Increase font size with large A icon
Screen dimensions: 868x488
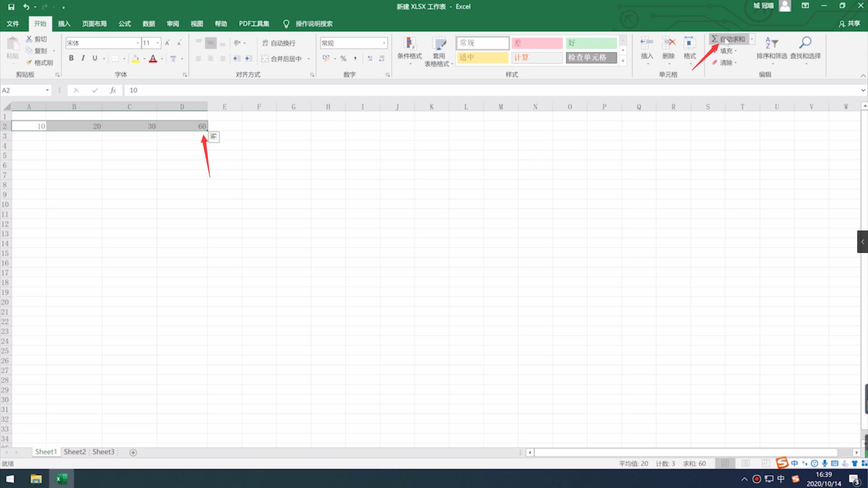point(167,43)
